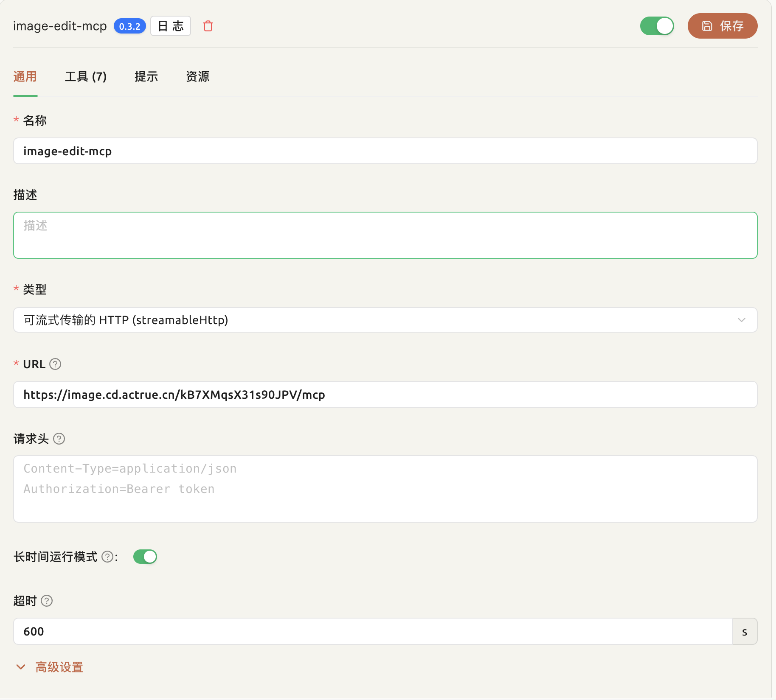The width and height of the screenshot is (776, 700).
Task: Click the help icon beside 超时
Action: 46,601
